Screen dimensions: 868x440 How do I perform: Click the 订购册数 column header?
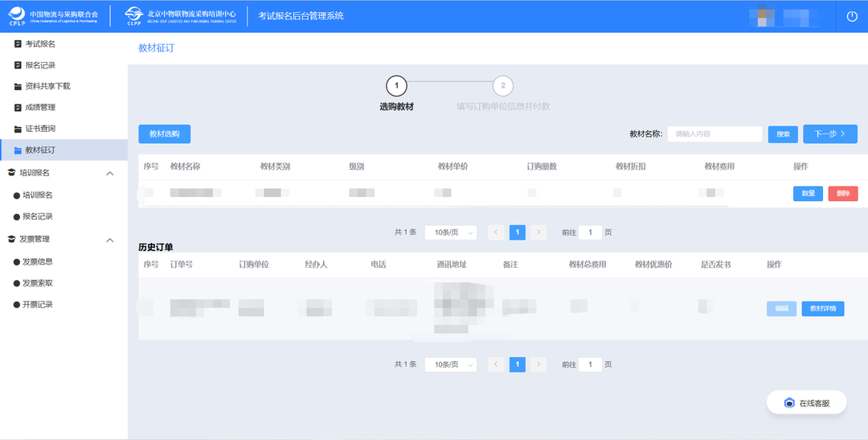tap(542, 167)
